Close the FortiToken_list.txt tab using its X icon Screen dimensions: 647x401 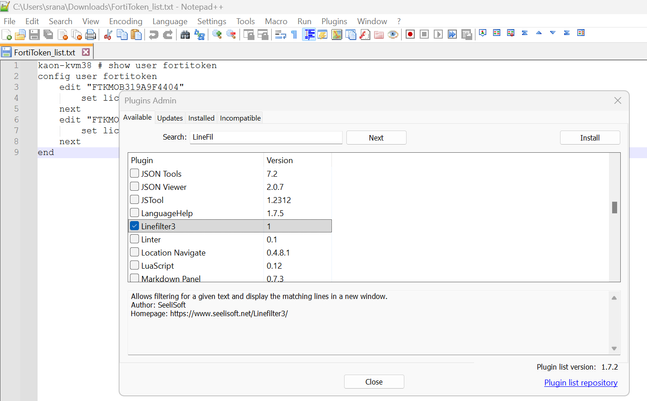(85, 52)
